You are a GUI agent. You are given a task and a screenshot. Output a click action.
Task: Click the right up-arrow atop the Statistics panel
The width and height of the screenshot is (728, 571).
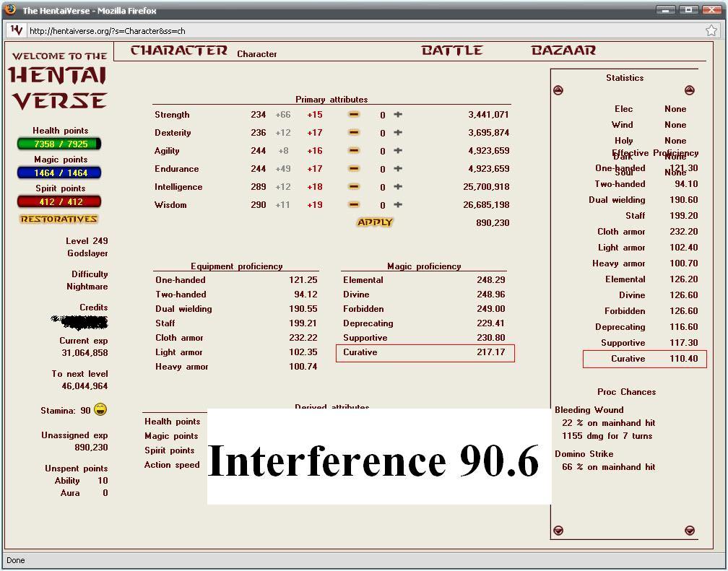[690, 90]
